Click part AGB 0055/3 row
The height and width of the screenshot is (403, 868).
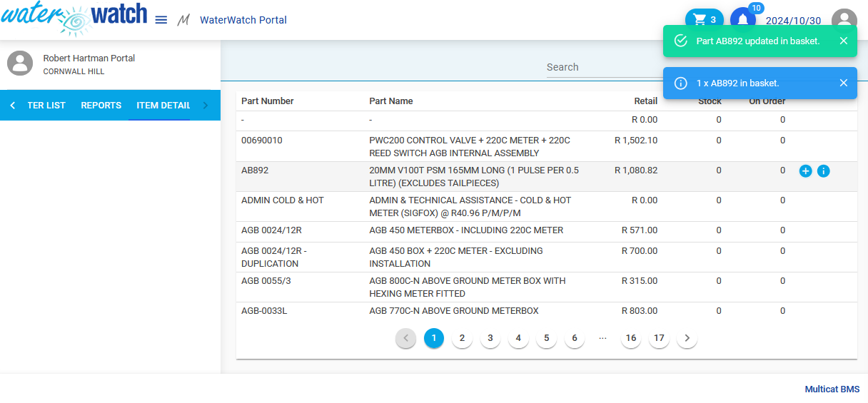click(x=547, y=287)
